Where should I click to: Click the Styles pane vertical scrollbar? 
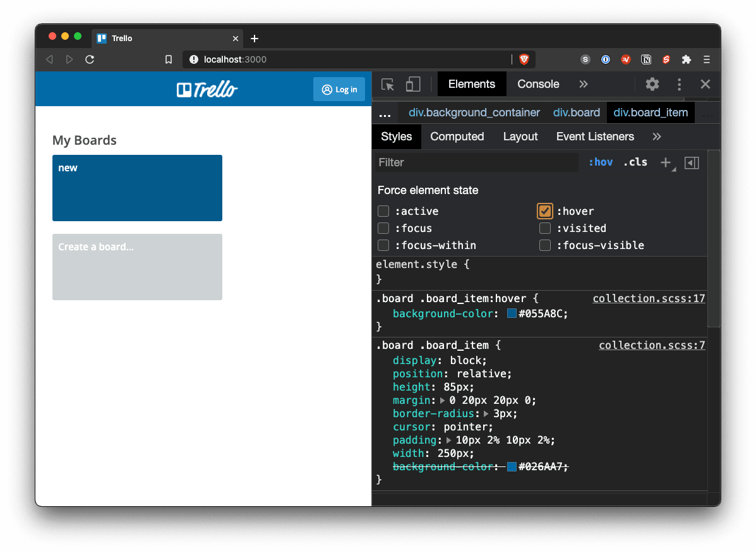pyautogui.click(x=714, y=239)
